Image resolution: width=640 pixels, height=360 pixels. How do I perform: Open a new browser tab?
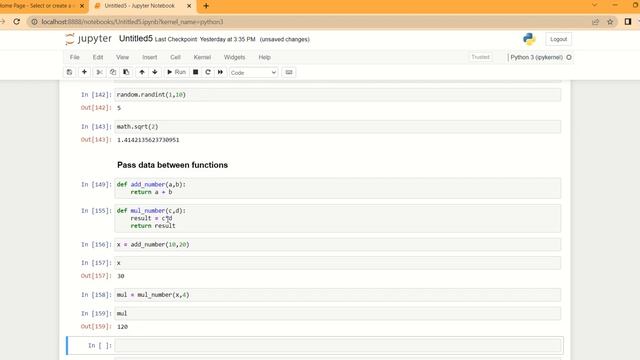[206, 6]
